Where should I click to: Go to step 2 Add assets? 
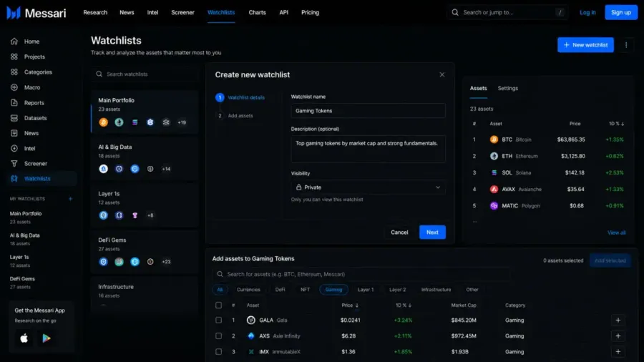click(235, 116)
